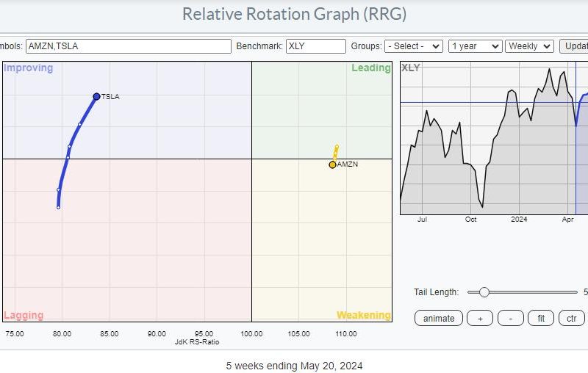Open the Weekly interval dropdown

pos(529,46)
